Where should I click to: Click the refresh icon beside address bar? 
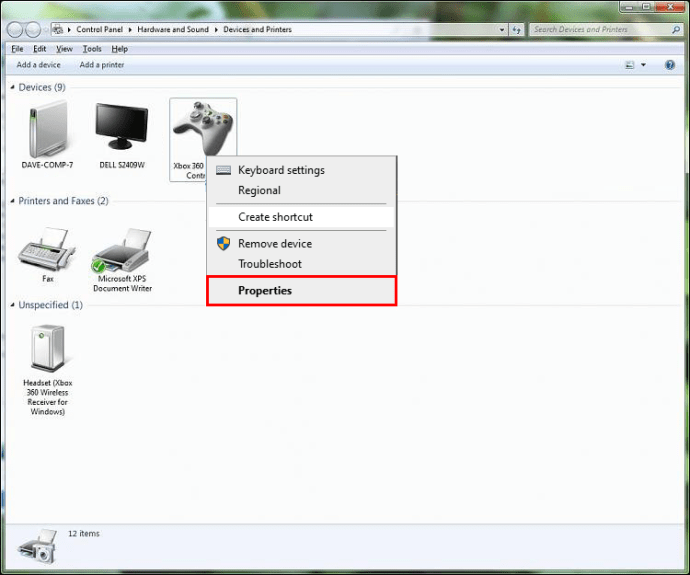tap(516, 30)
